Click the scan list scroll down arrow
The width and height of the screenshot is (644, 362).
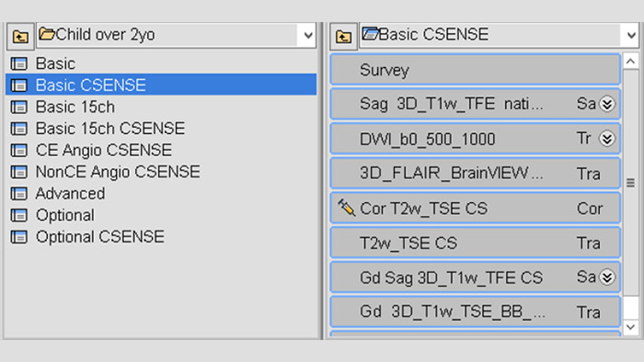[x=630, y=327]
